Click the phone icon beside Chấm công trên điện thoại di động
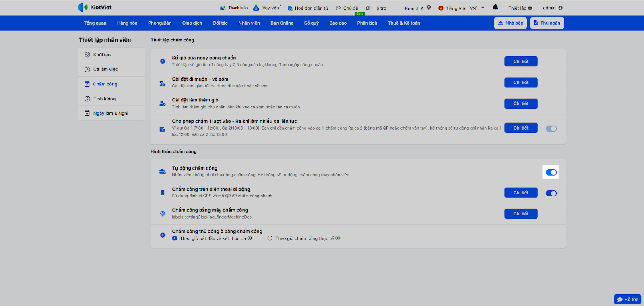The image size is (644, 306). [163, 193]
